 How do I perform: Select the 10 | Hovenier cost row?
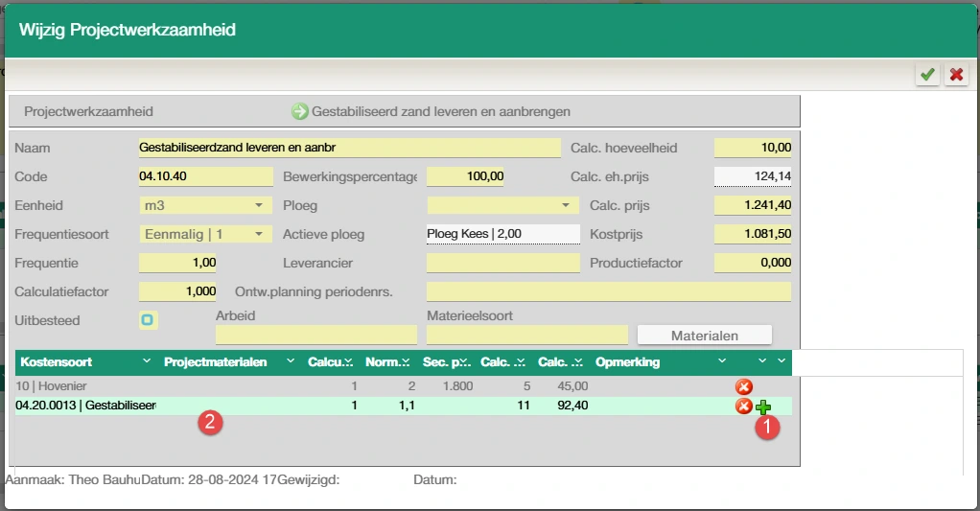coord(86,386)
